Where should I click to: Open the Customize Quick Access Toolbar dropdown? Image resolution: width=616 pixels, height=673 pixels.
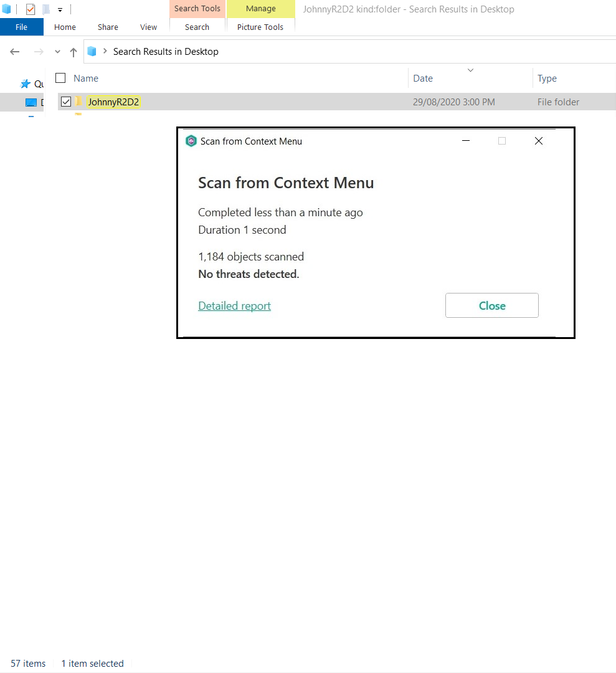click(60, 9)
